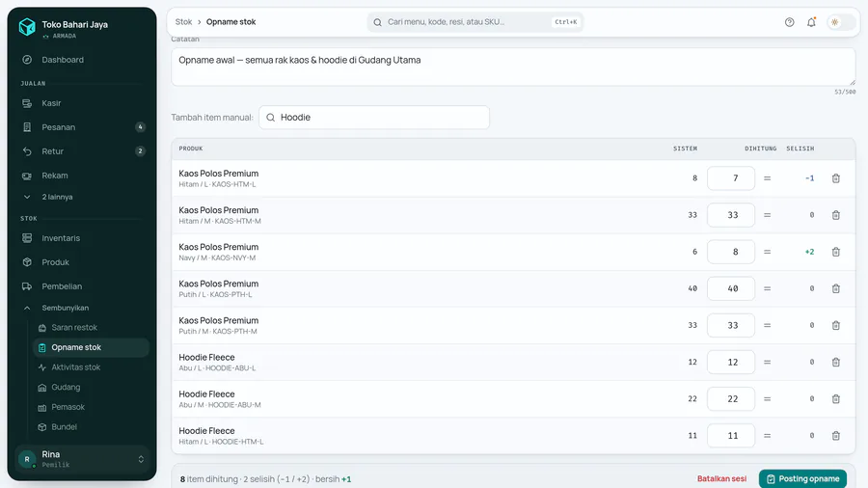Click the DIHITUNG column header
Image resolution: width=868 pixels, height=488 pixels.
pyautogui.click(x=761, y=149)
